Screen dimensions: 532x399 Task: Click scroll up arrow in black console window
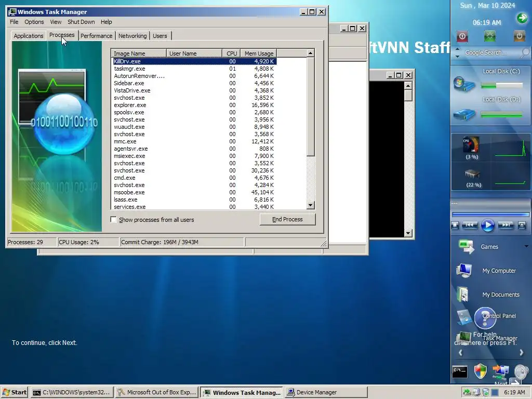click(x=408, y=85)
